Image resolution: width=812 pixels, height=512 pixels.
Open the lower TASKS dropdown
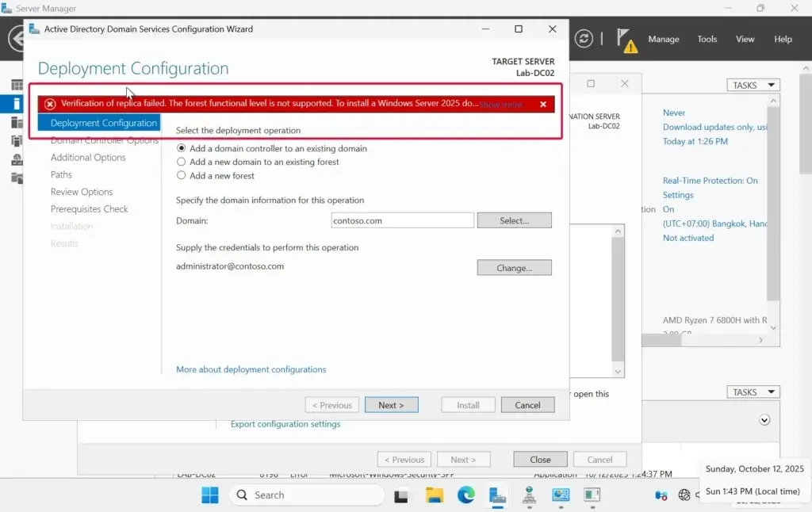[753, 392]
